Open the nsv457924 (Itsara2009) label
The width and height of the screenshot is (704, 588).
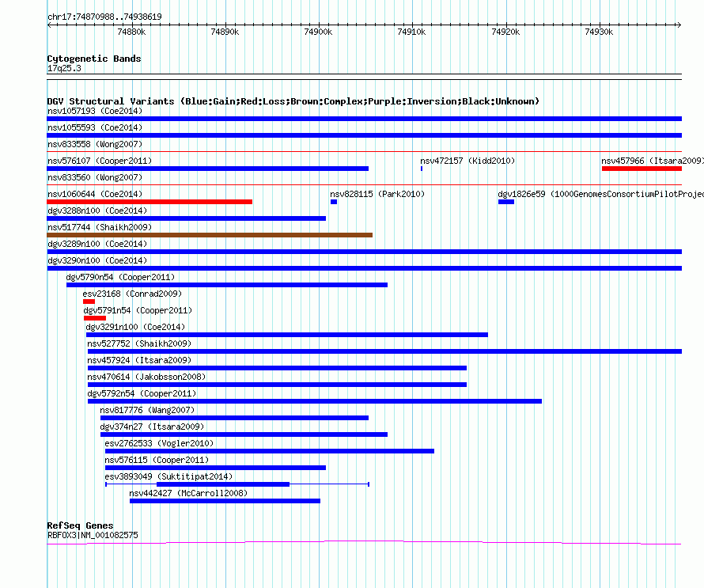pyautogui.click(x=139, y=360)
